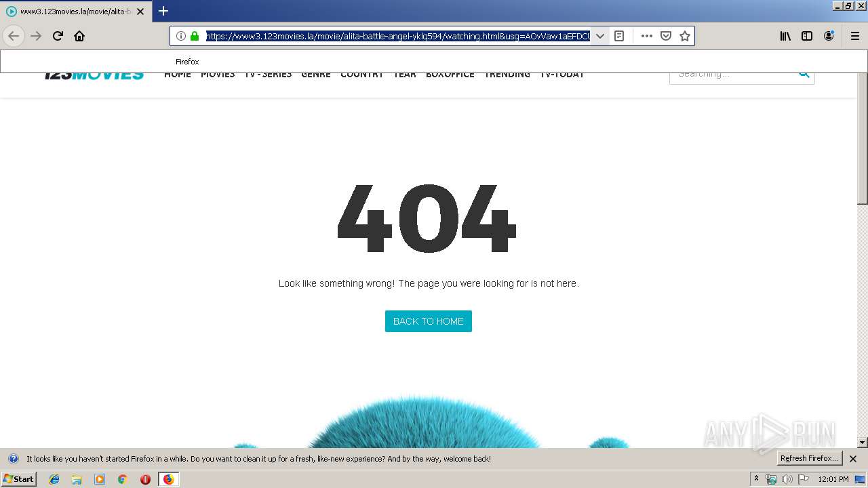Open the YEAR navigation link
The height and width of the screenshot is (488, 868).
[405, 75]
